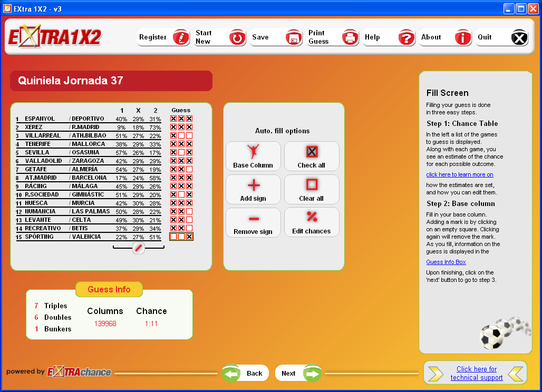Click the 58% chance for At.Madrid / Barcelona
542x392 pixels.
point(155,178)
